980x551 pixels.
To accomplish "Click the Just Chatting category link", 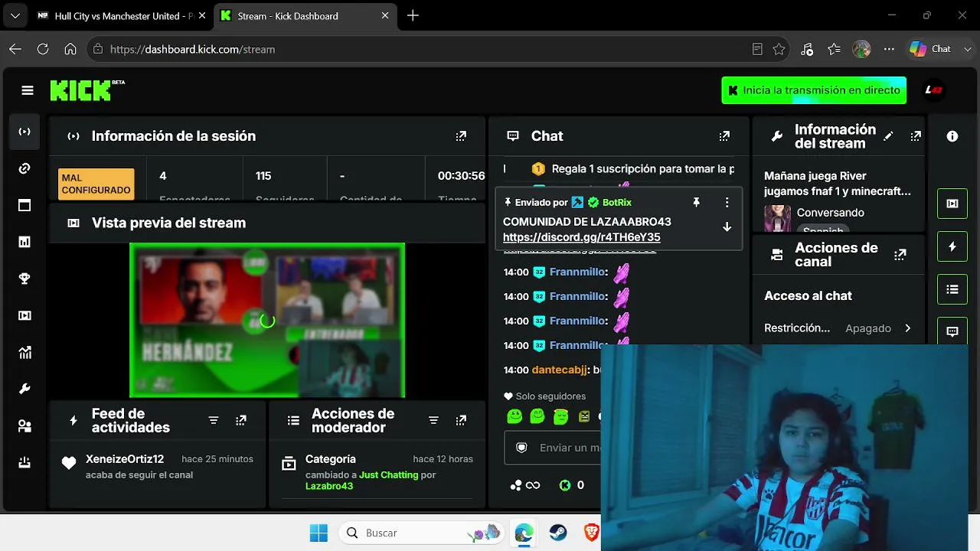I will (x=389, y=475).
